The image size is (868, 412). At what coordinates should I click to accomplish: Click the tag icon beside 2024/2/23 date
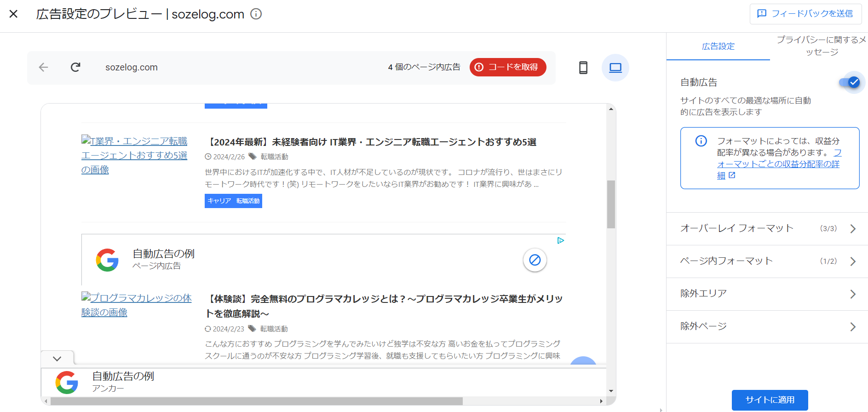[252, 329]
